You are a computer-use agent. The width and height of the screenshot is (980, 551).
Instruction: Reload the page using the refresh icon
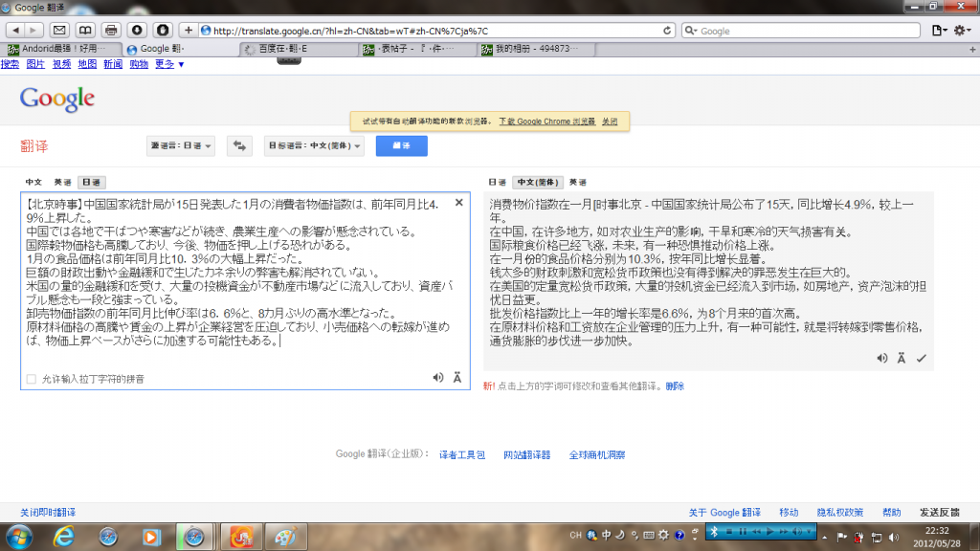click(667, 31)
